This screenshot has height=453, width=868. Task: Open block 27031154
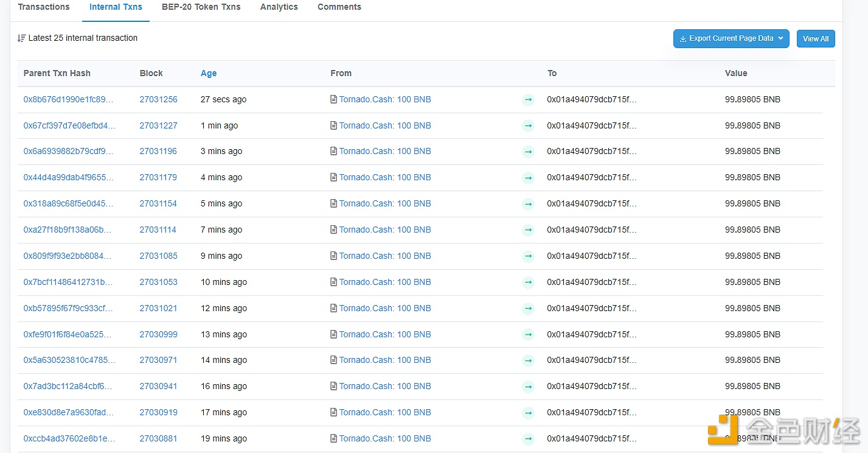pyautogui.click(x=158, y=203)
